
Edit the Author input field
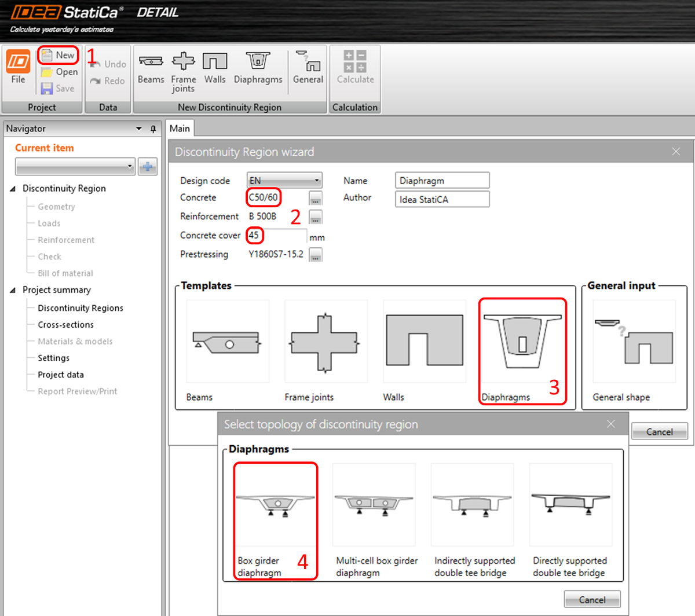click(x=442, y=199)
